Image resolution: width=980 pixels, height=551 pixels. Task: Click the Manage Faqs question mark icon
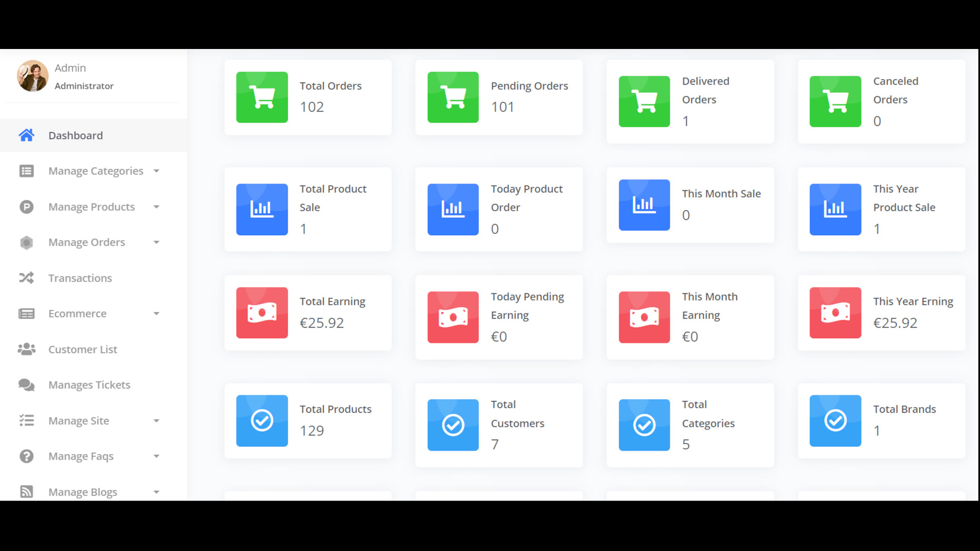click(27, 456)
